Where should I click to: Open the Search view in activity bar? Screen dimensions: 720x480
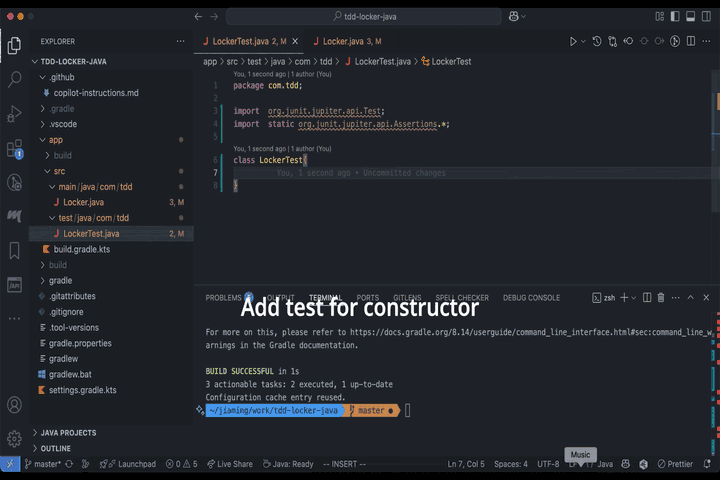(x=14, y=79)
